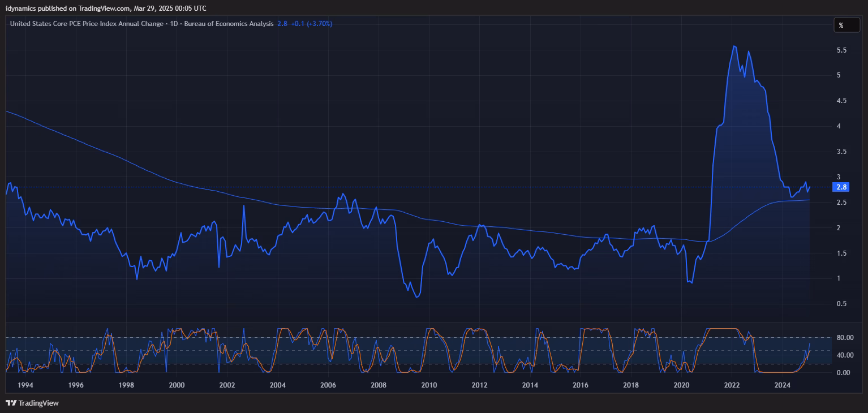The image size is (868, 413).
Task: Click the TradingView wordmark text at bottom
Action: coord(38,403)
